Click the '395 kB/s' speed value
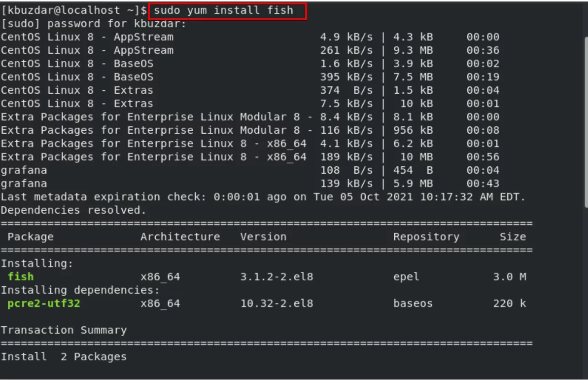588x380 pixels. [x=346, y=77]
